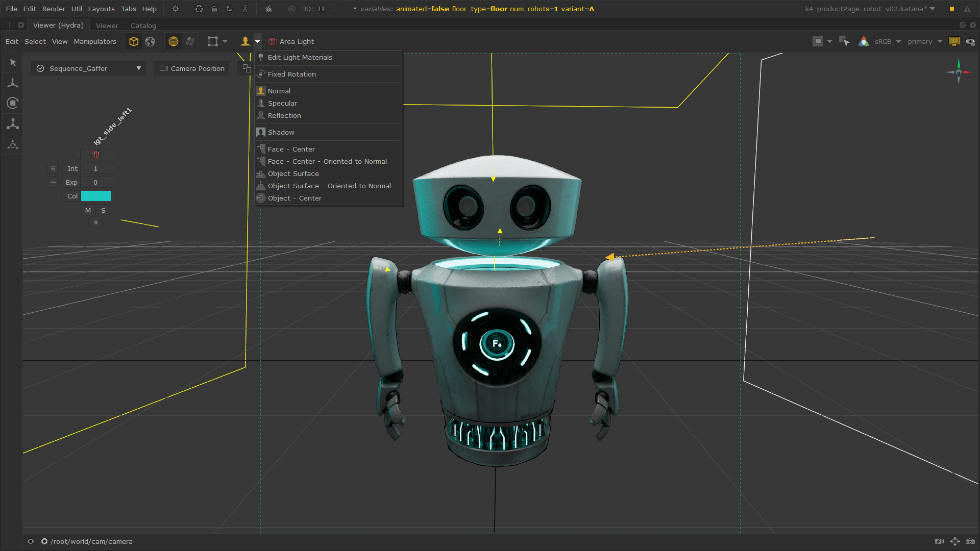The height and width of the screenshot is (551, 980).
Task: Click the orange light placement person icon
Action: click(x=246, y=41)
